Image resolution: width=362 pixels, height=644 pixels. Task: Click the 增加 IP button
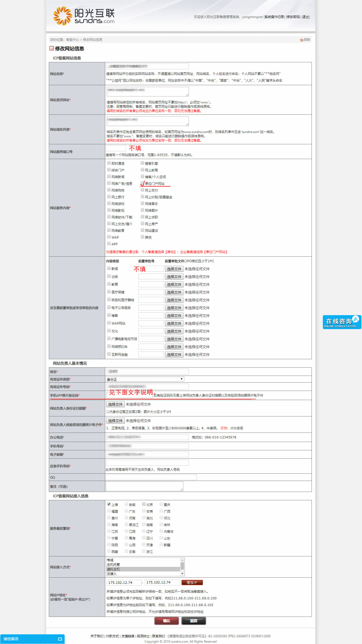pyautogui.click(x=192, y=582)
